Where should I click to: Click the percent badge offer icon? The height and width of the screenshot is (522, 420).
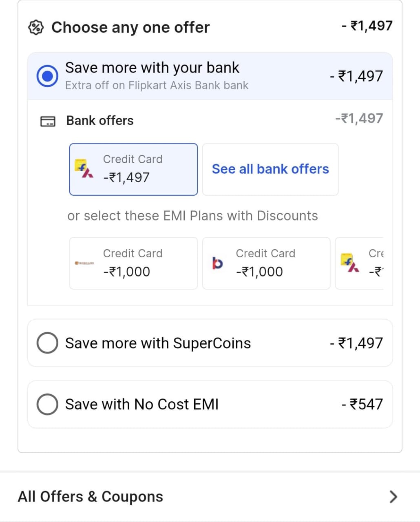coord(35,27)
